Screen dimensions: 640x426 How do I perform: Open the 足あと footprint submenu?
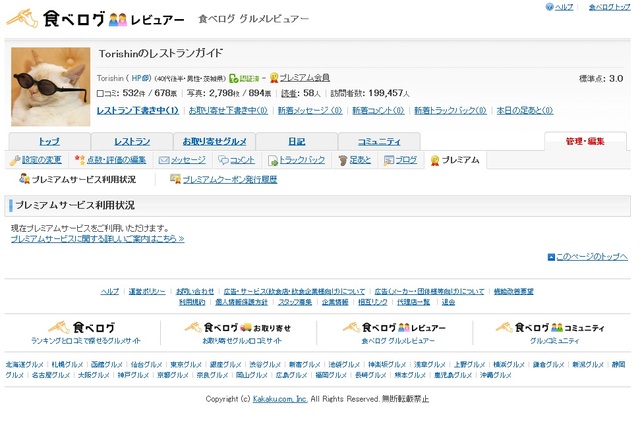click(355, 160)
